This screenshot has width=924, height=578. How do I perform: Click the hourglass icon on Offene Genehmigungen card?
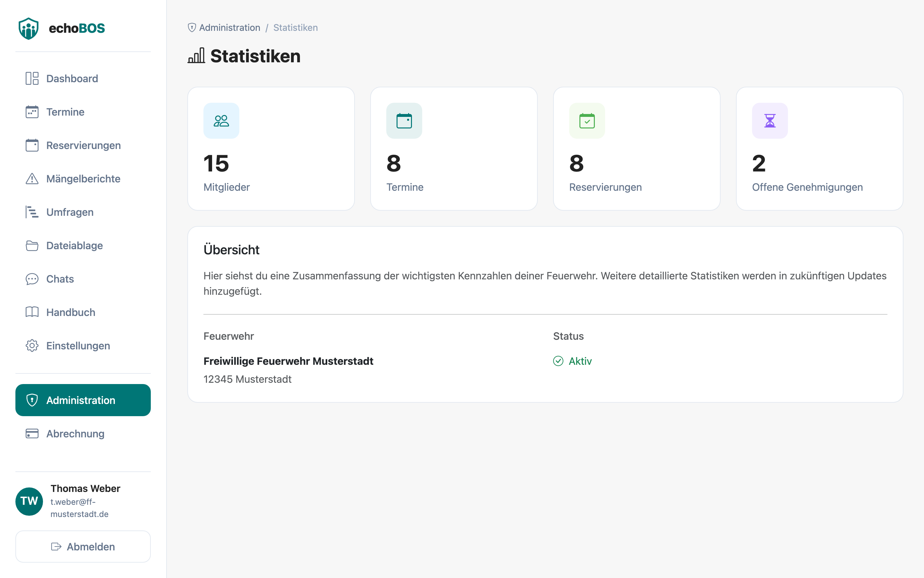pyautogui.click(x=770, y=121)
